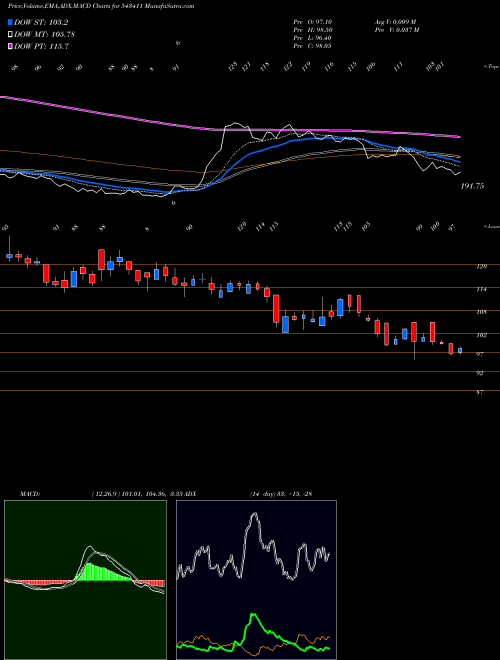Click the thick green ADX line peak
500x660 pixels.
pos(253,616)
